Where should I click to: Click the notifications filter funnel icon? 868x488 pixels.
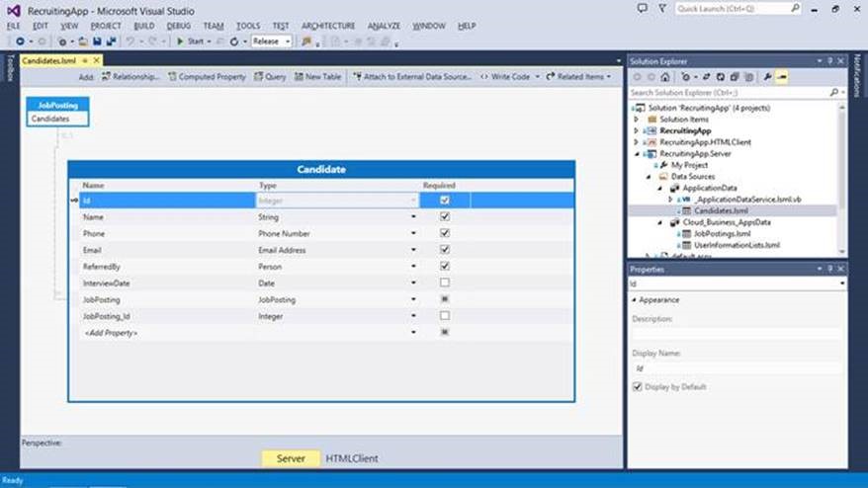tap(662, 8)
